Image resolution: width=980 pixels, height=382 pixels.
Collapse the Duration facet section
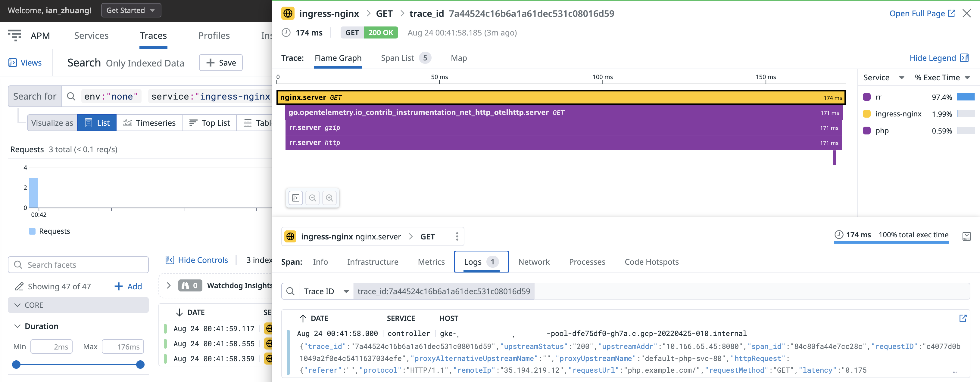click(x=17, y=326)
